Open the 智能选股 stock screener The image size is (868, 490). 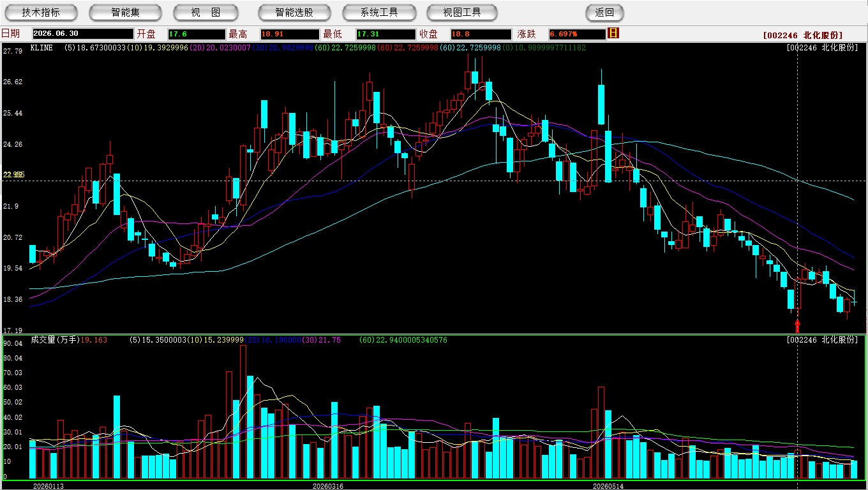coord(294,12)
